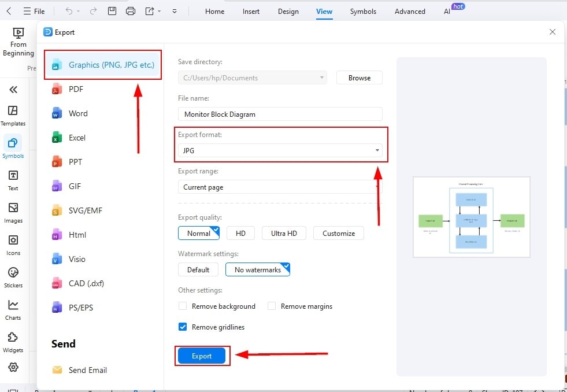Viewport: 567px width, 392px height.
Task: Select the Visio export option
Action: 78,259
